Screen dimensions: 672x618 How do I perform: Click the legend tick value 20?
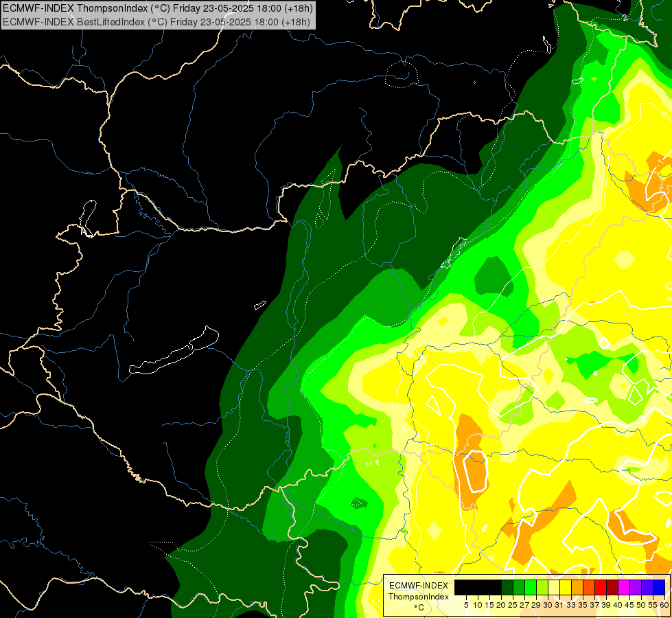click(501, 605)
